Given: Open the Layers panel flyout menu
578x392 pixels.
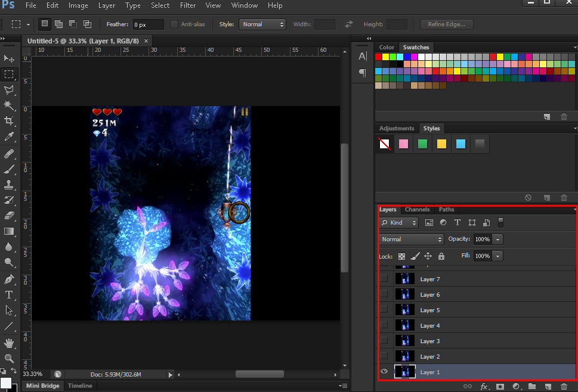Looking at the screenshot, I should click(574, 210).
